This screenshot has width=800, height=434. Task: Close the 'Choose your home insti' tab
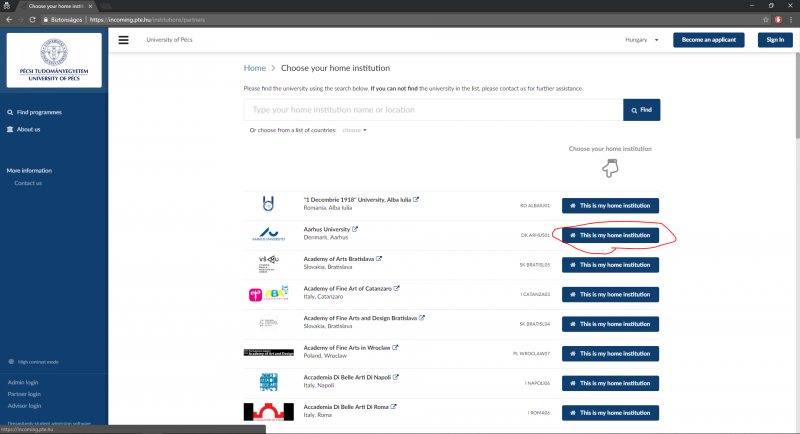click(90, 6)
